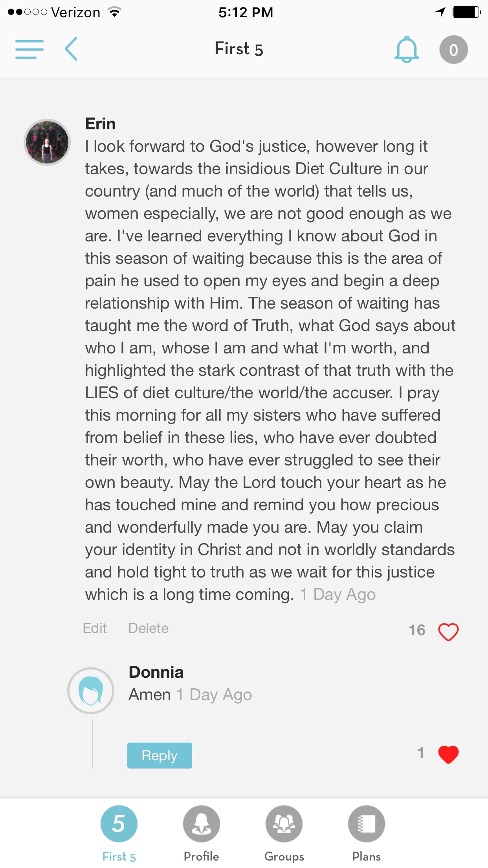Go back using the left chevron

[71, 49]
